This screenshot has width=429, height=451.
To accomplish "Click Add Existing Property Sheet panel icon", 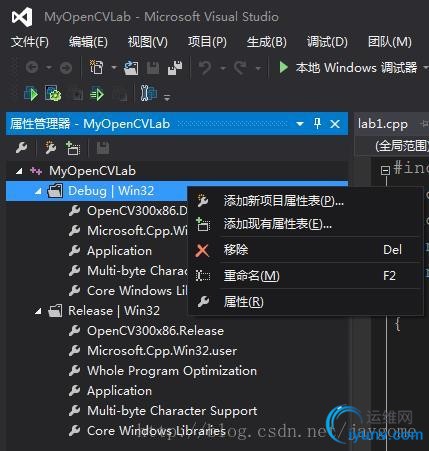I will pyautogui.click(x=73, y=148).
